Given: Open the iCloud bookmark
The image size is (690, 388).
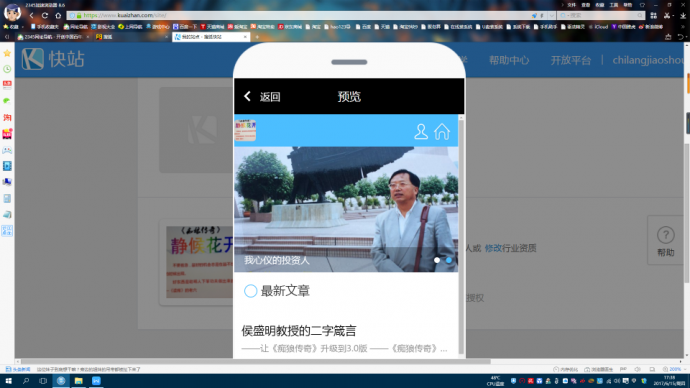Looking at the screenshot, I should click(x=598, y=27).
